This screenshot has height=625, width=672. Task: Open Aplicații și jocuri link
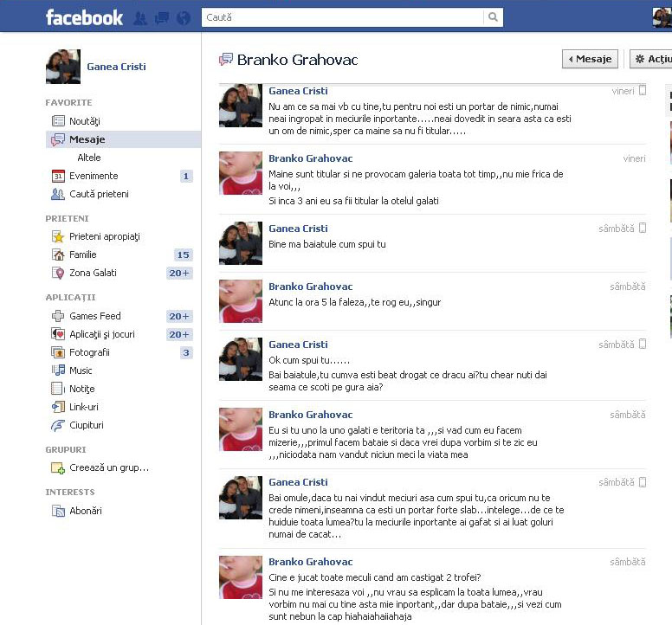[x=102, y=334]
